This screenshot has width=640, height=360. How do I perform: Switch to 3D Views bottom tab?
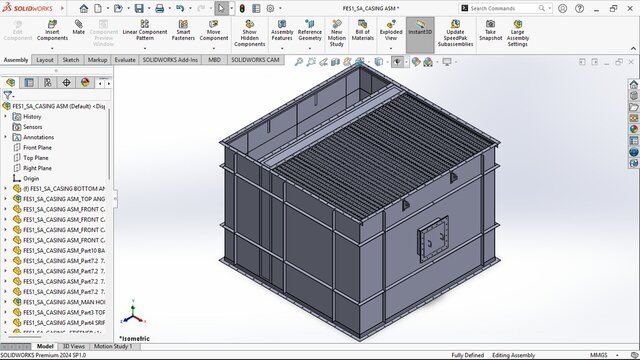click(73, 347)
